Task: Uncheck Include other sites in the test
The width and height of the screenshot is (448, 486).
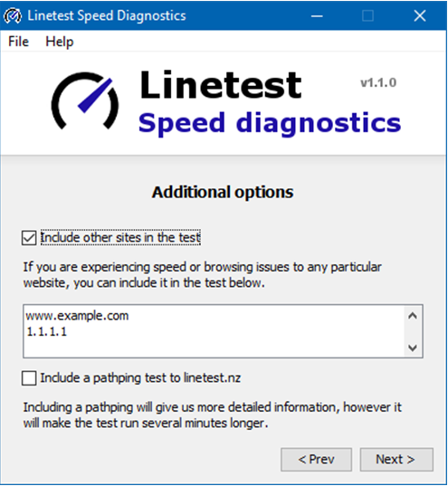Action: (x=29, y=238)
